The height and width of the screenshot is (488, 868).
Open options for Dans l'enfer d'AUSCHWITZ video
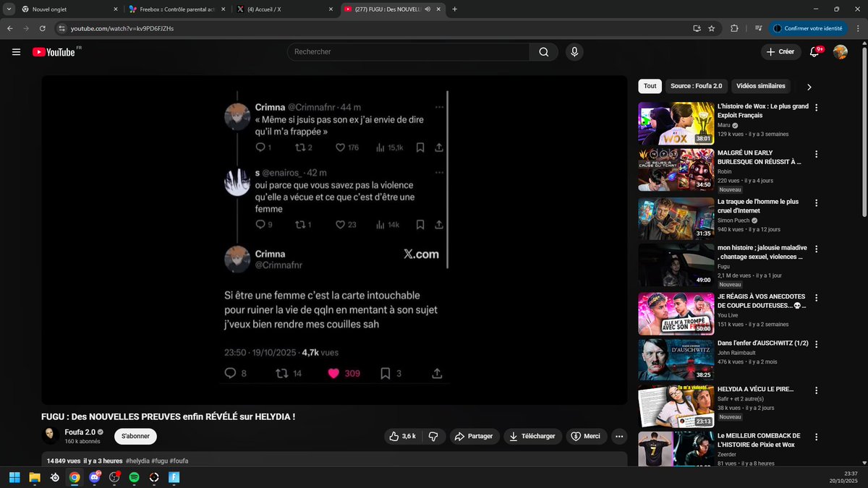pos(817,344)
